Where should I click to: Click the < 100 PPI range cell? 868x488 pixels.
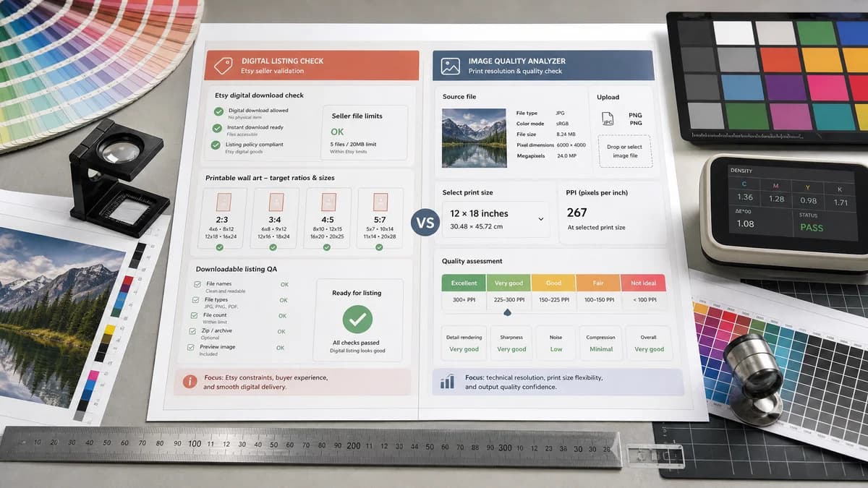click(644, 300)
